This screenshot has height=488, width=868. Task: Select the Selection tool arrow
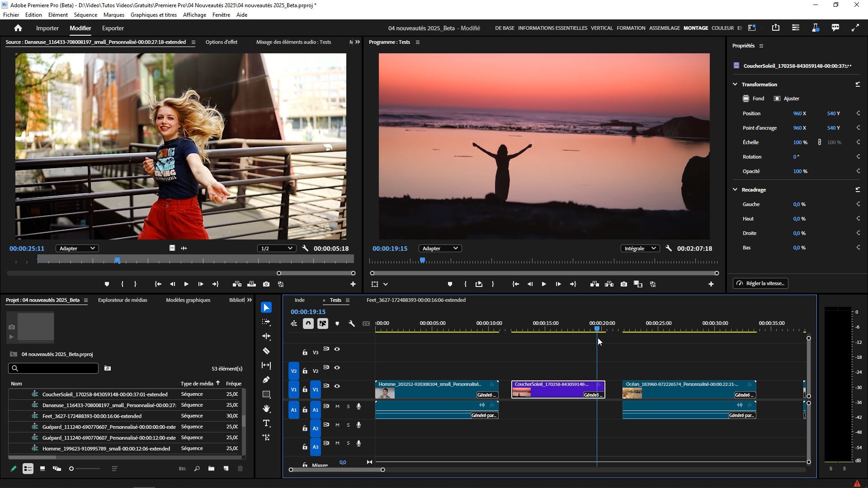point(266,308)
